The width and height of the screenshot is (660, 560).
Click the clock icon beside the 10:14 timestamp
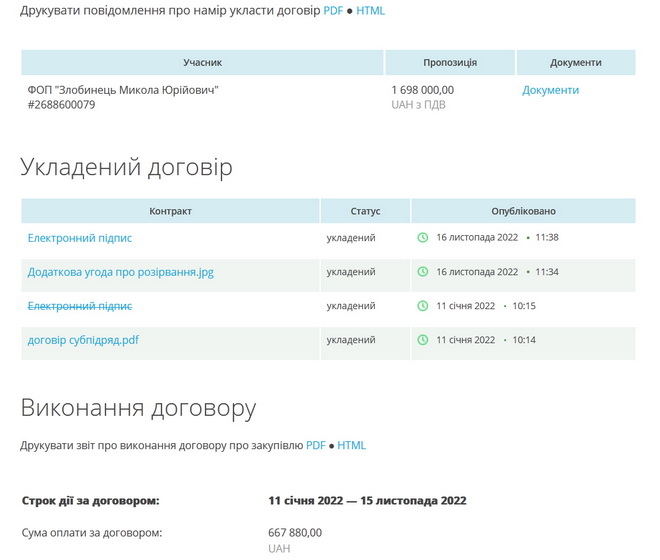(423, 340)
